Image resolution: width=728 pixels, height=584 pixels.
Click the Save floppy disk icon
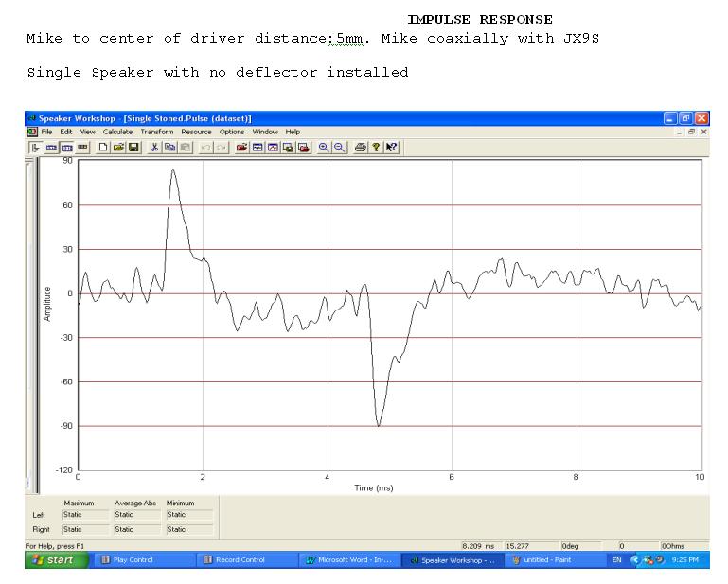coord(133,148)
